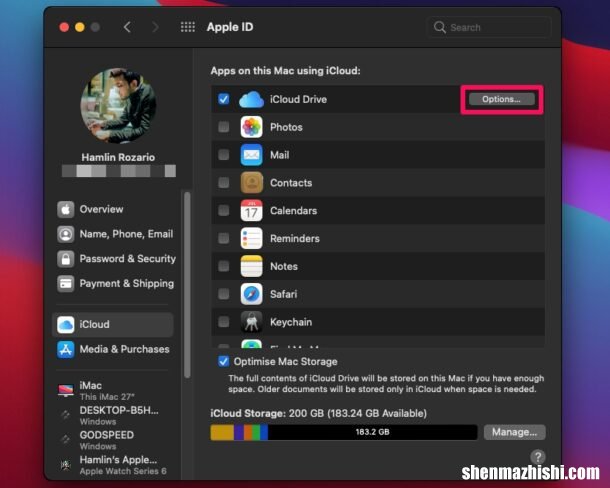Click the yellow segment of storage bar
This screenshot has width=610, height=488.
(222, 432)
